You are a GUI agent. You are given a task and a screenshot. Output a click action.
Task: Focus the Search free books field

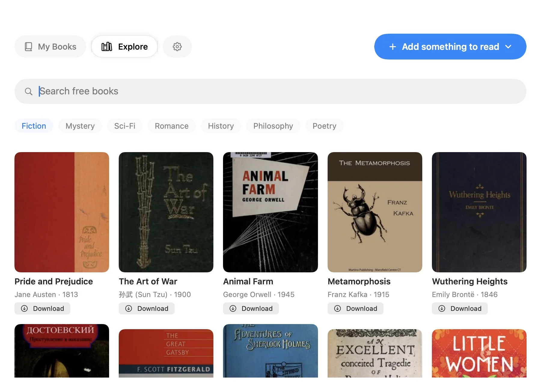(270, 91)
